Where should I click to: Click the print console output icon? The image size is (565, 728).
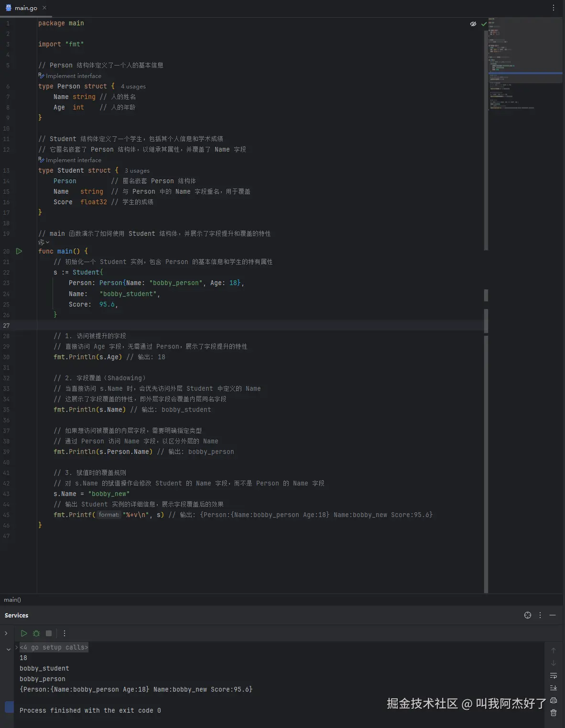point(554,700)
